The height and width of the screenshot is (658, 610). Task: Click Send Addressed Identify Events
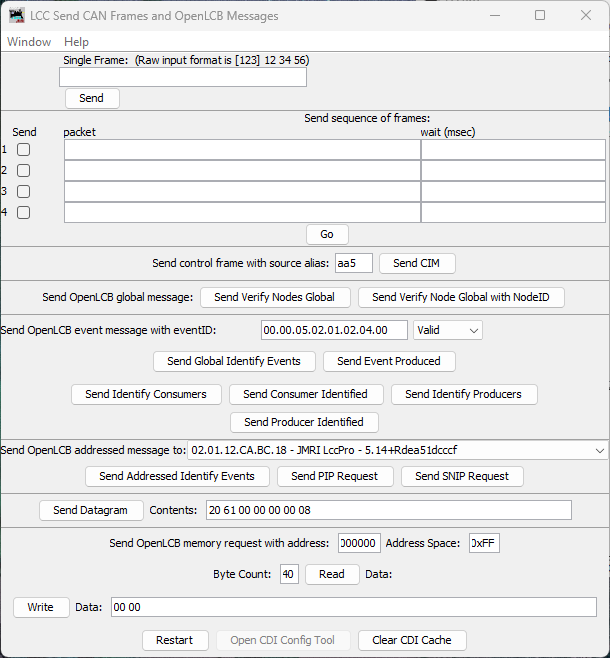[177, 476]
